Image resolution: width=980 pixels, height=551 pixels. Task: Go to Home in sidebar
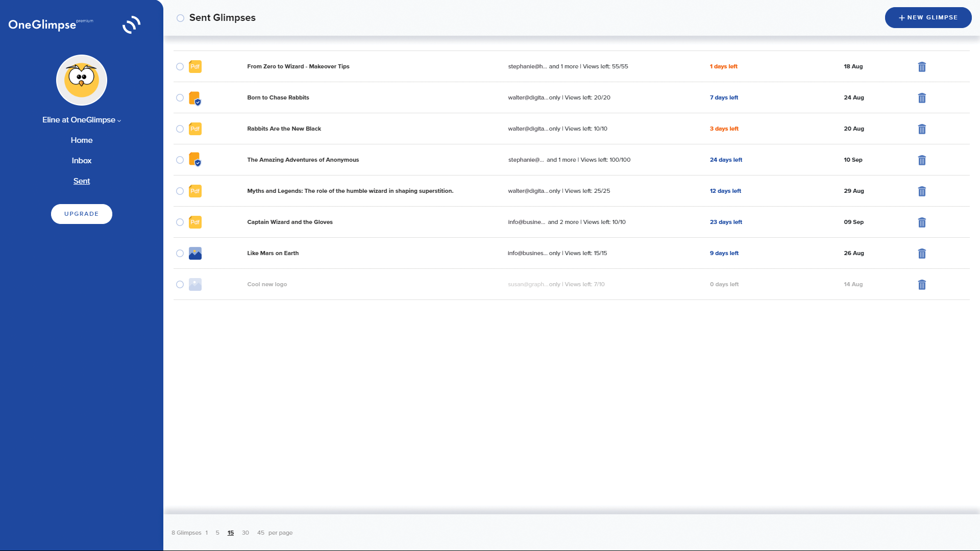(x=82, y=140)
